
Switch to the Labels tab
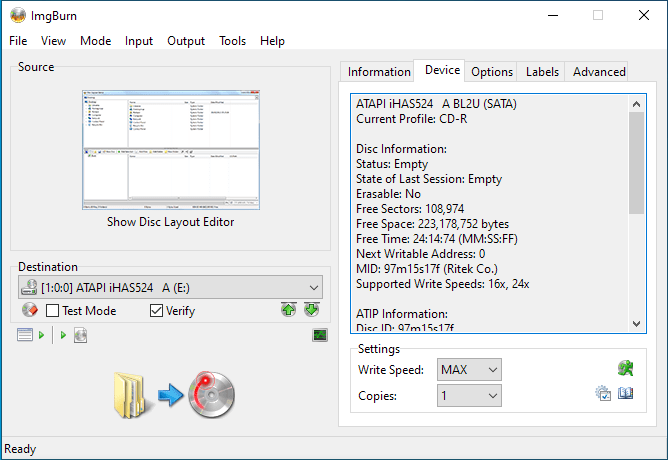542,72
